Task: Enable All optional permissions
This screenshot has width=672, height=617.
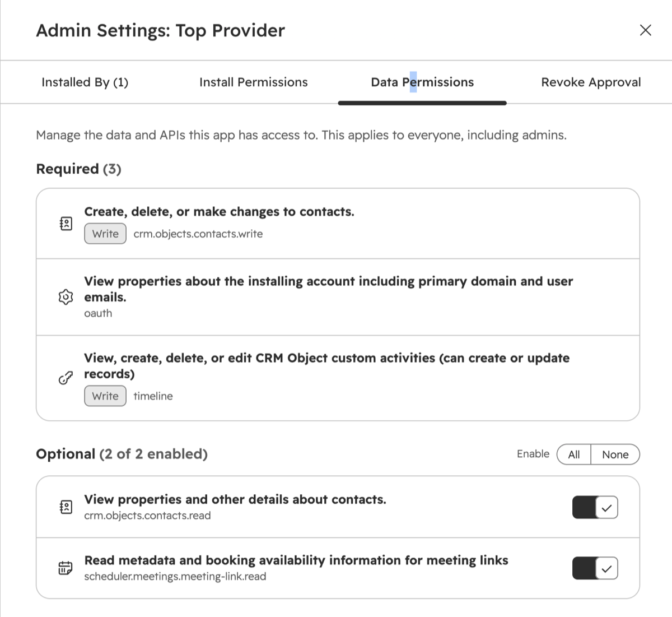Action: (x=574, y=454)
